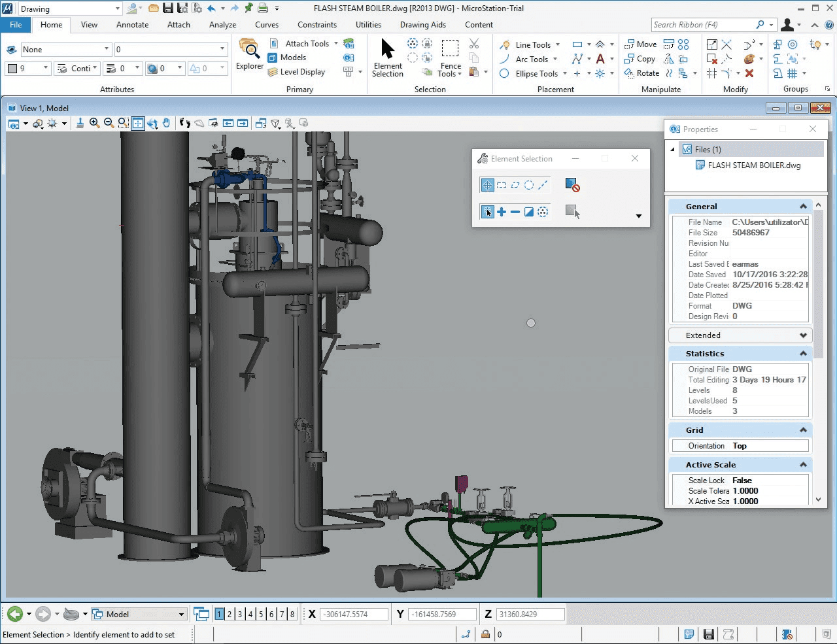Click the Zoom In icon in View 1 toolbar
The height and width of the screenshot is (644, 837).
[94, 123]
